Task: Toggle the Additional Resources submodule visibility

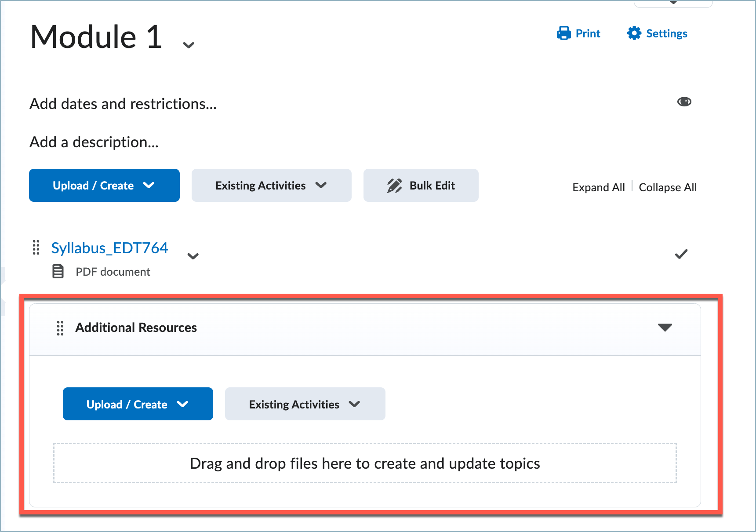Action: tap(665, 328)
